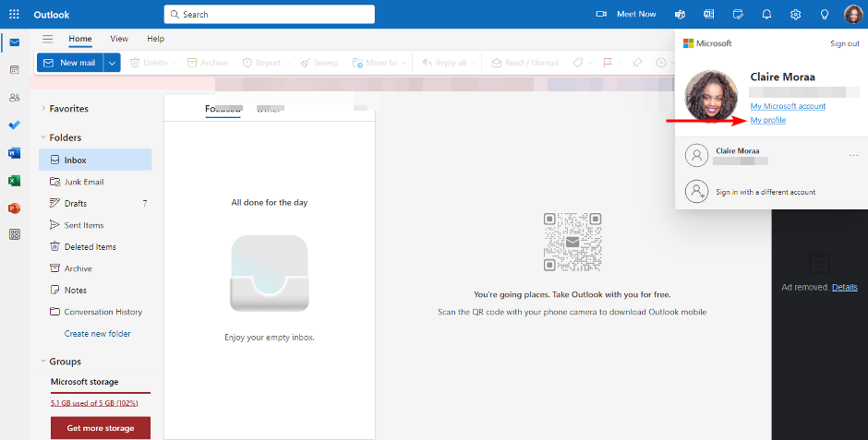
Task: Click the Meet Now video icon
Action: 601,15
